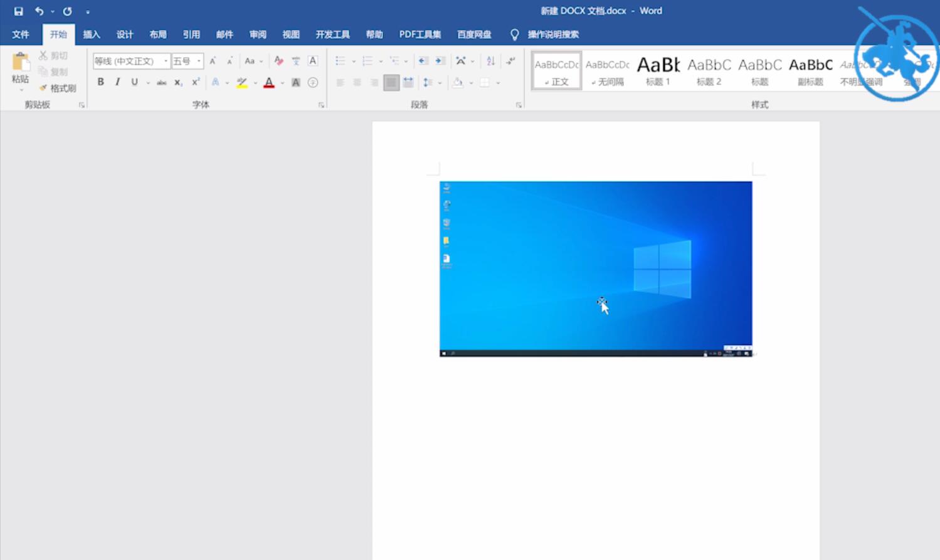The height and width of the screenshot is (560, 940).
Task: Open the 字体 dialog launcher
Action: [321, 105]
